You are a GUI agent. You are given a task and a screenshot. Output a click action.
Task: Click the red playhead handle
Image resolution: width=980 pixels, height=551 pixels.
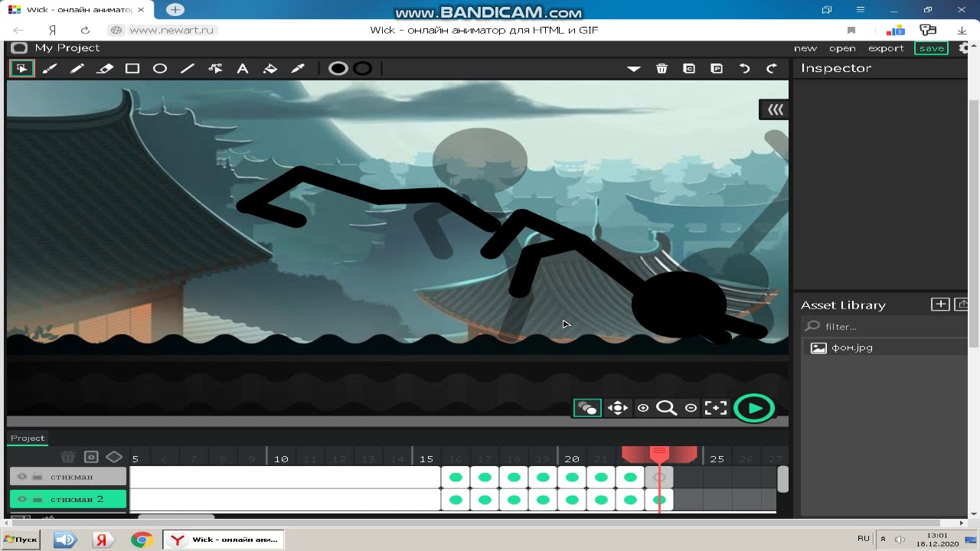659,455
